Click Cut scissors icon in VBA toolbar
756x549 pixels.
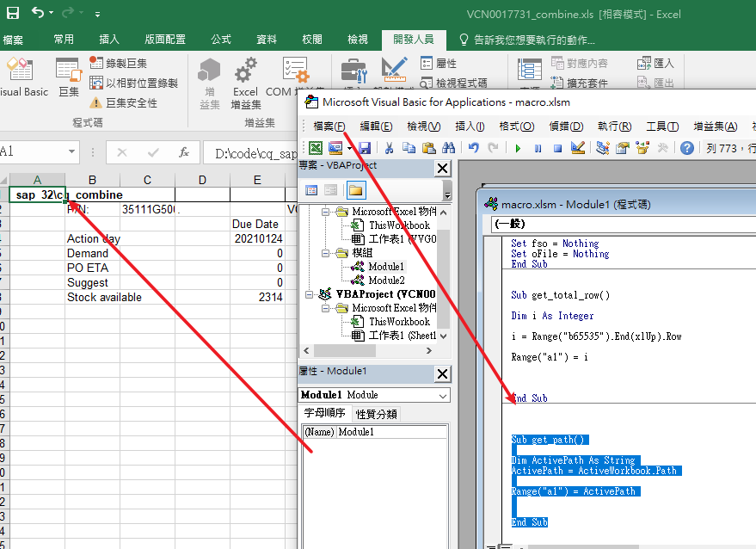click(x=389, y=148)
